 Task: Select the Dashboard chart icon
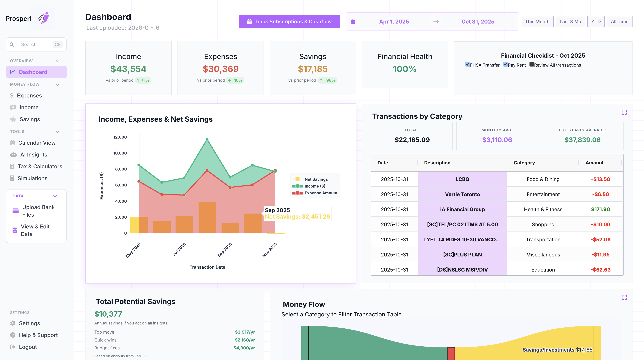coord(13,72)
